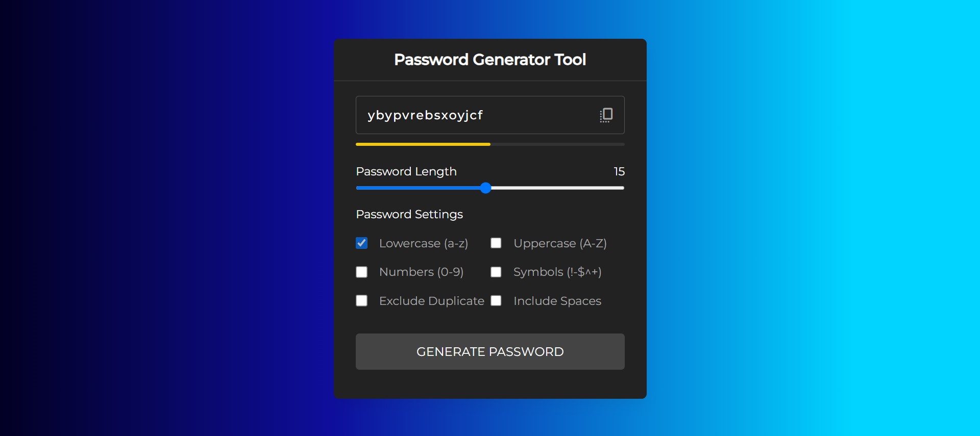The width and height of the screenshot is (980, 436).
Task: Click the Numbers (0-9) label text
Action: tap(421, 272)
